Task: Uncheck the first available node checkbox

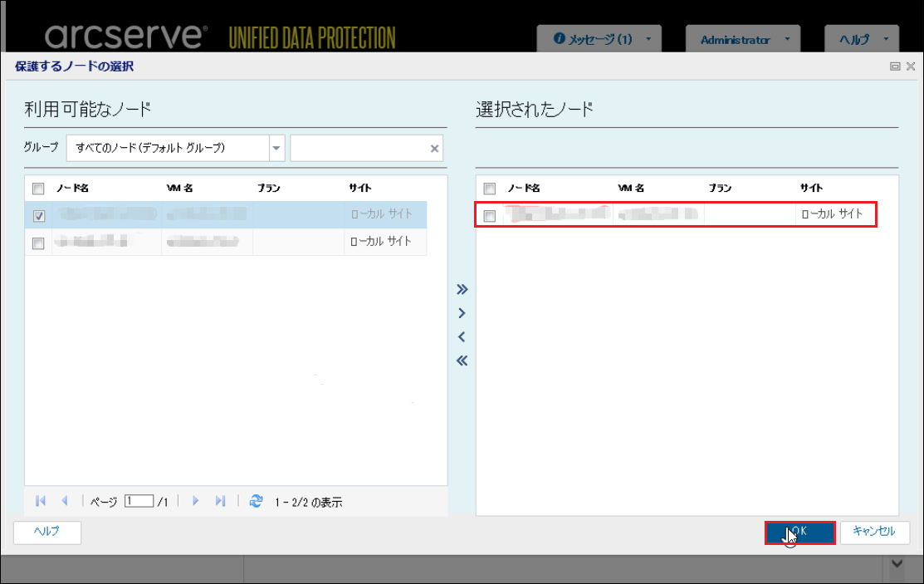Action: (x=38, y=216)
